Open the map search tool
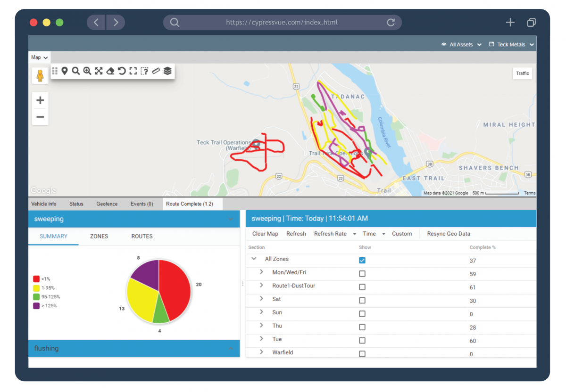The image size is (566, 392). [x=75, y=71]
